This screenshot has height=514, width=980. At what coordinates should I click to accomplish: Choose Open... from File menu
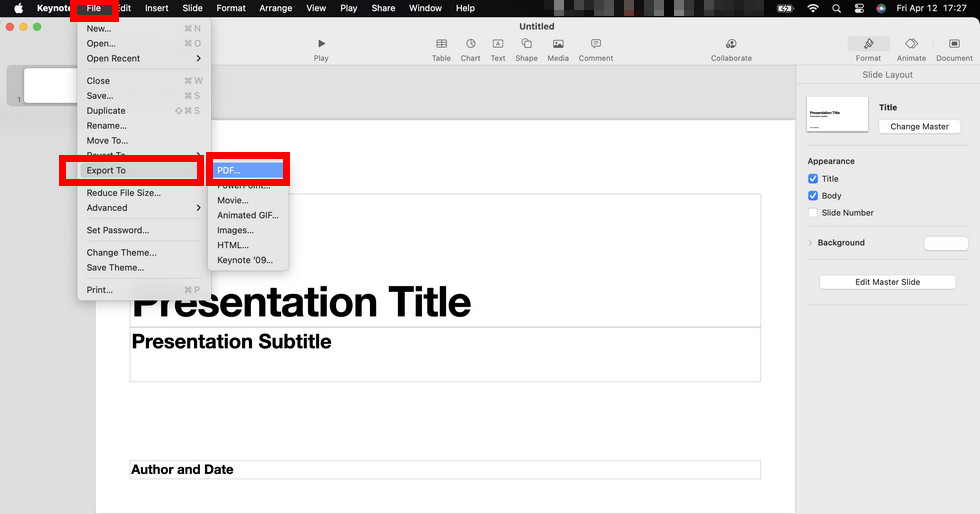pos(143,43)
